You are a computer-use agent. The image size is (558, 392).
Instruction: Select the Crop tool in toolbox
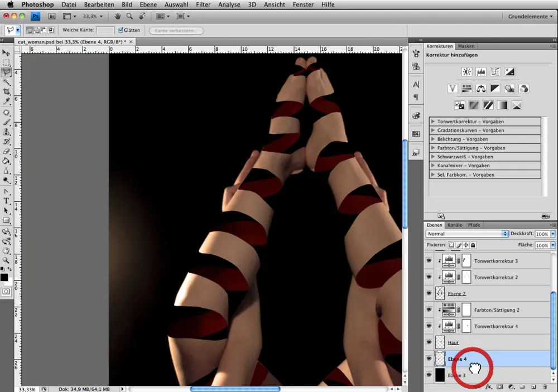pyautogui.click(x=7, y=91)
